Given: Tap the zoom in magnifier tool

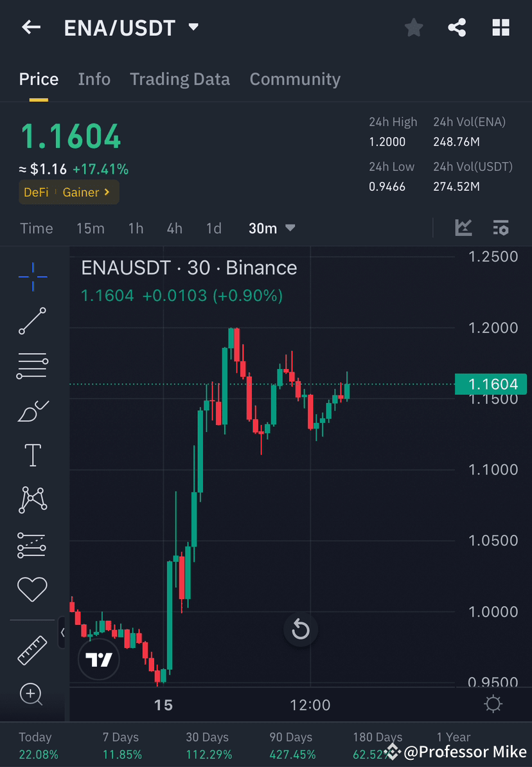Looking at the screenshot, I should [x=31, y=694].
